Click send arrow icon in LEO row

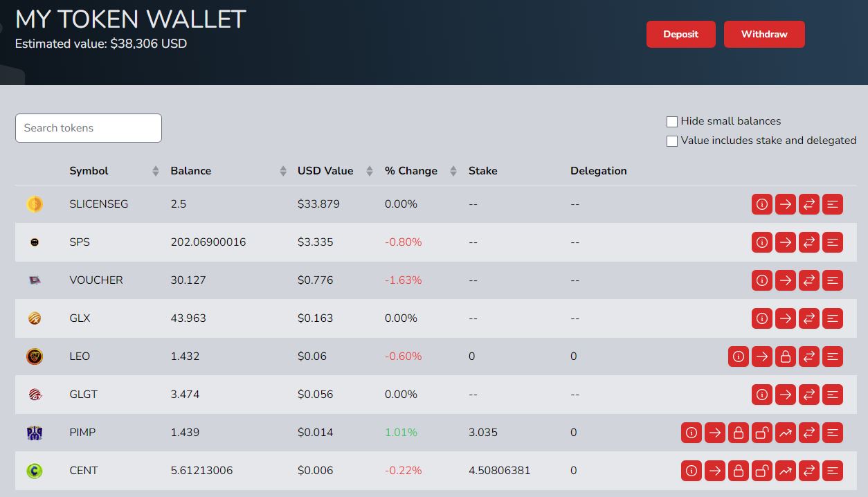point(761,356)
